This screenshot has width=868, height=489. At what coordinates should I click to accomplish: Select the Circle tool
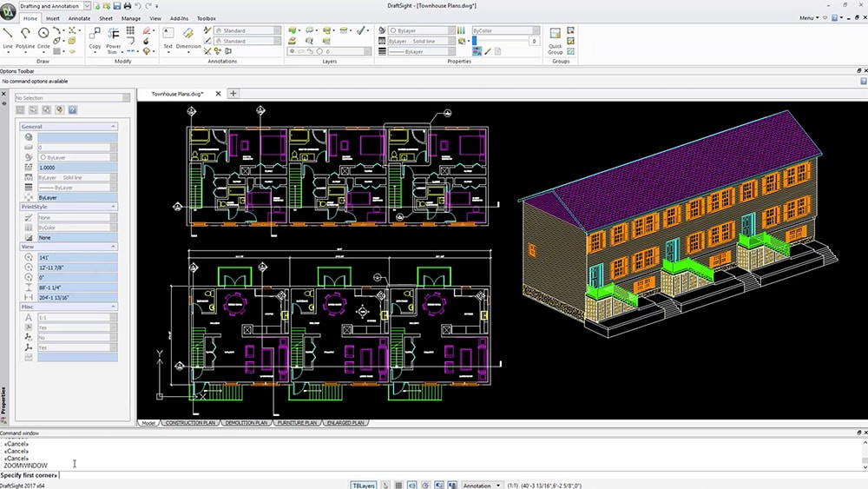pyautogui.click(x=43, y=38)
